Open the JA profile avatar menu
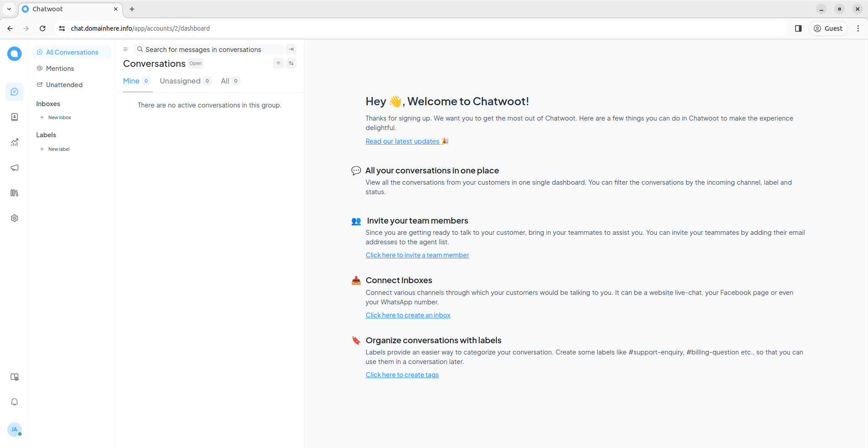The image size is (868, 448). pyautogui.click(x=14, y=429)
